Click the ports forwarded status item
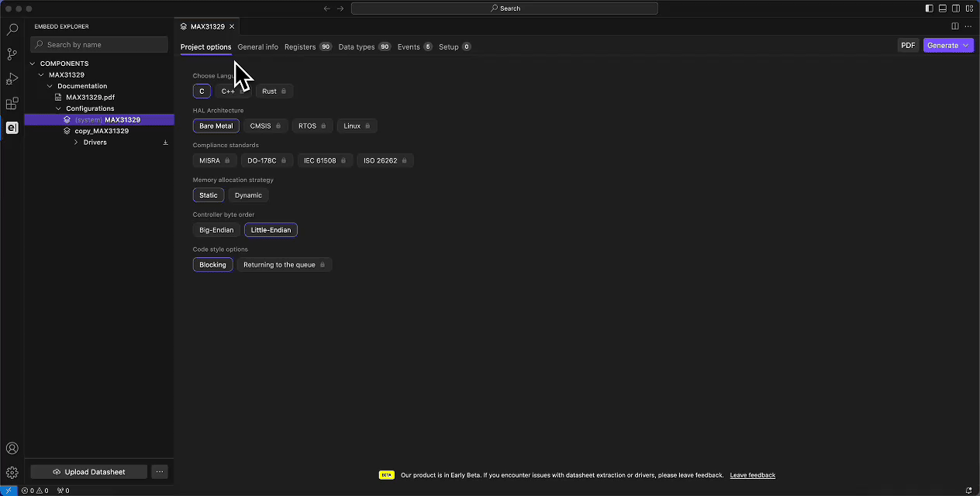The width and height of the screenshot is (980, 496). click(x=63, y=491)
